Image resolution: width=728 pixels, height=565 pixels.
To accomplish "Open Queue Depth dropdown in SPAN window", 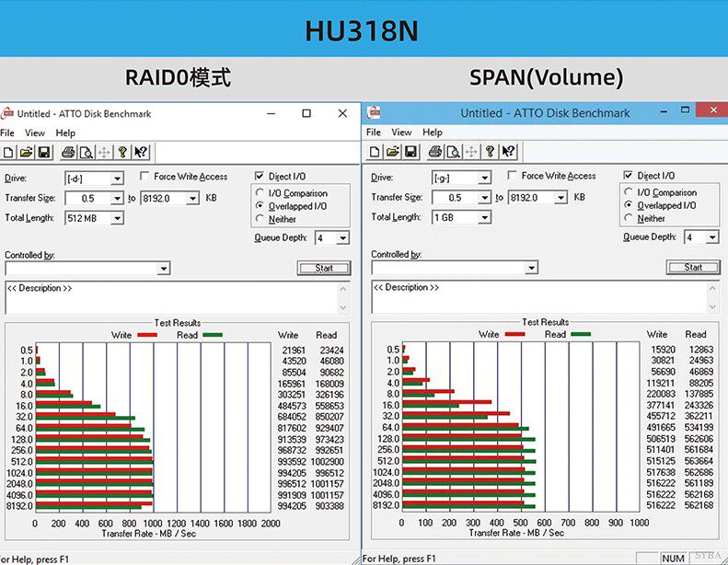I will (x=712, y=237).
